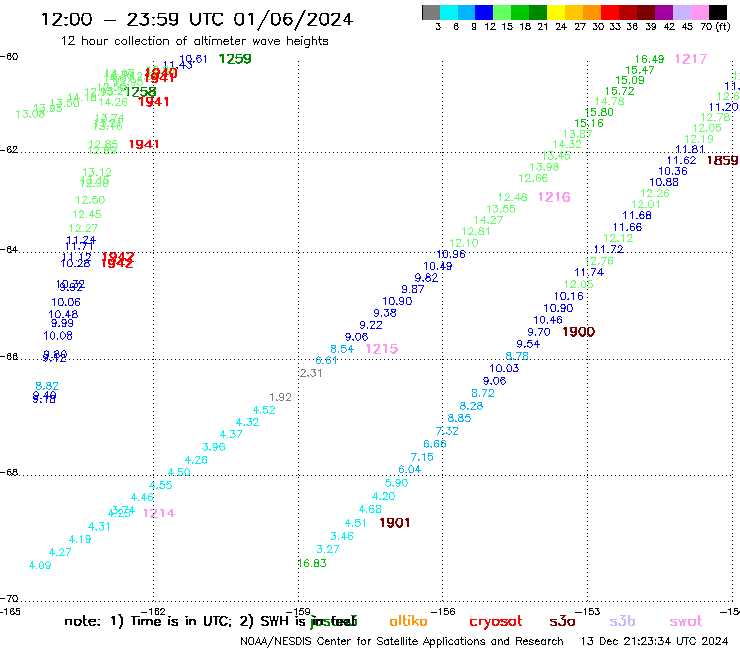Click the longitude axis label '-162'
Viewport: 740px width, 650px height.
pos(153,612)
